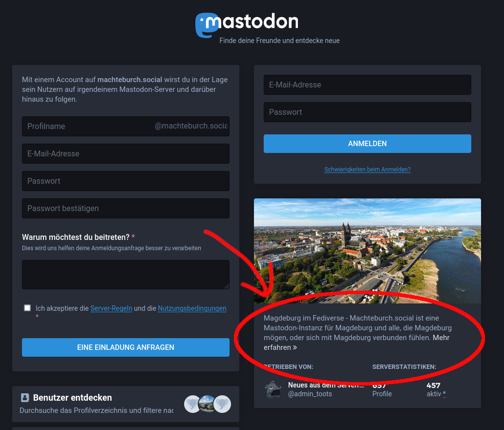The image size is (504, 430).
Task: Request an invite with EINE EINLADUNG ANFRAGEN
Action: [x=126, y=347]
